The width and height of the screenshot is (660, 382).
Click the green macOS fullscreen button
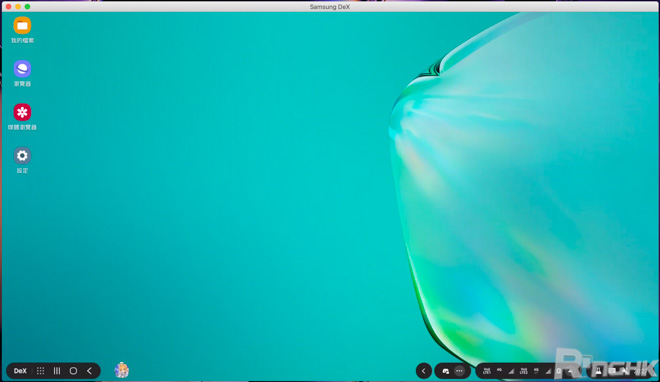pos(27,6)
